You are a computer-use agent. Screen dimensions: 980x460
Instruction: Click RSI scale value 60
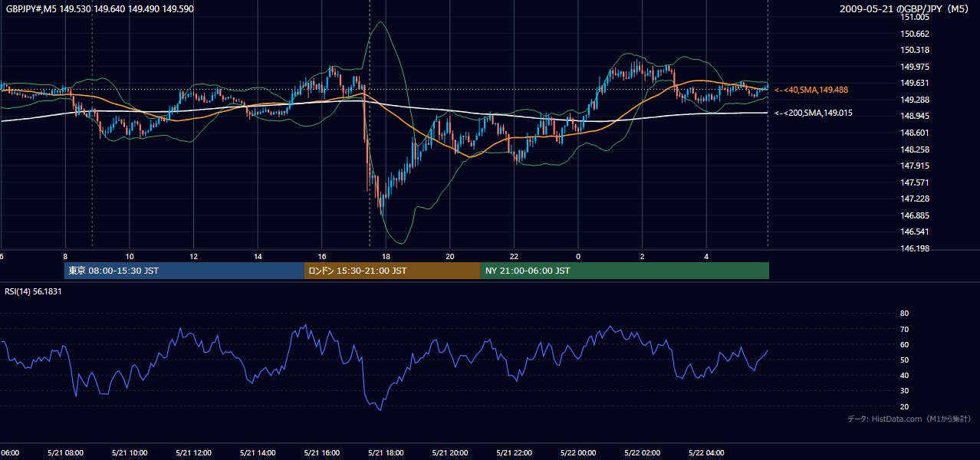904,344
